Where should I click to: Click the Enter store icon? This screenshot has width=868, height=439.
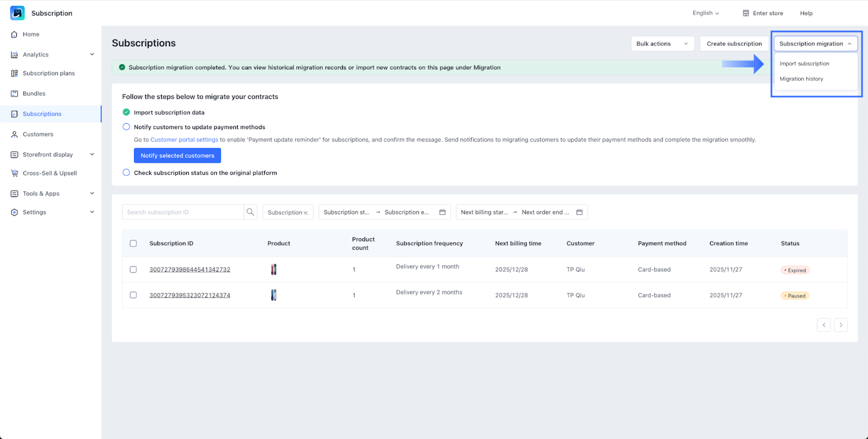point(746,13)
